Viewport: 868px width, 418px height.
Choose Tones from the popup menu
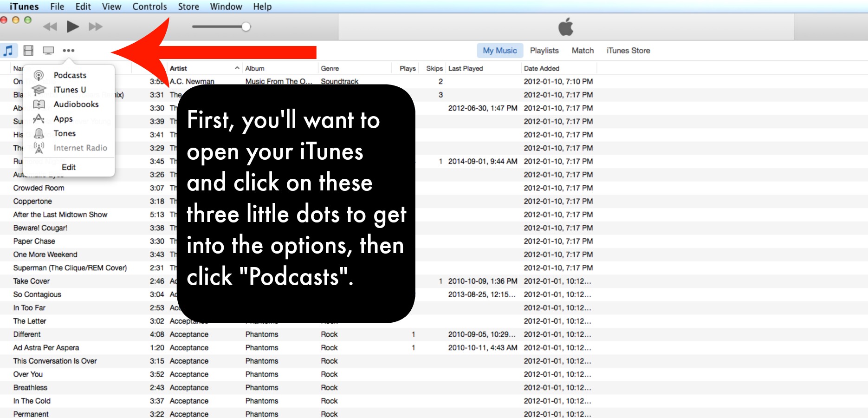65,133
